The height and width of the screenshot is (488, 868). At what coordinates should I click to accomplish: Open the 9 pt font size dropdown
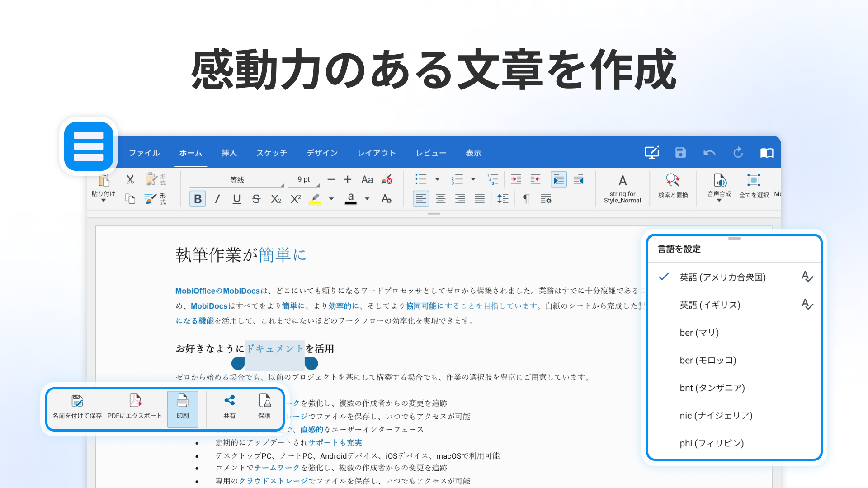coord(304,180)
